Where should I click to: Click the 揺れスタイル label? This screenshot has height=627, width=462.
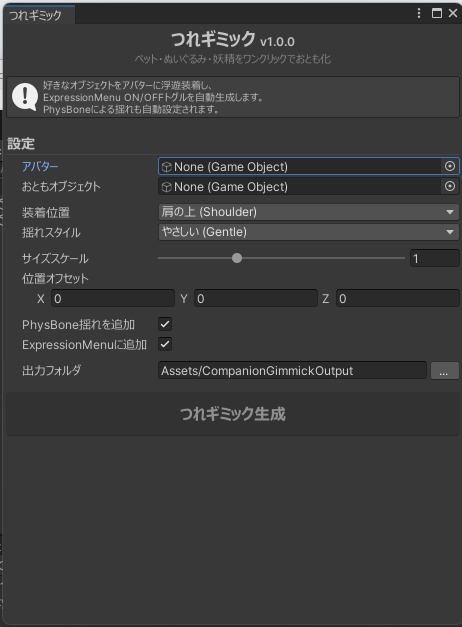(51, 232)
